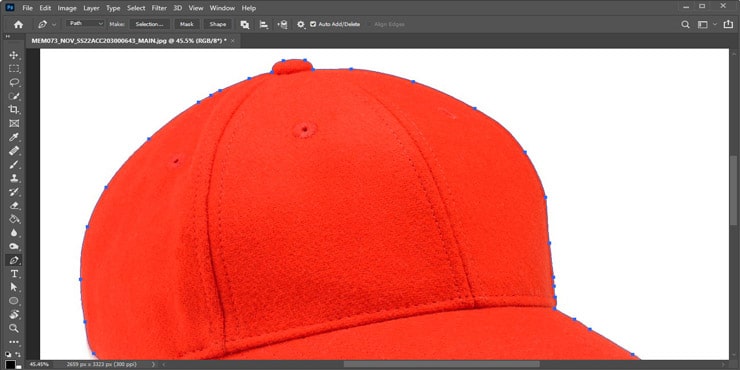Open the Window menu
This screenshot has height=370, width=740.
222,8
